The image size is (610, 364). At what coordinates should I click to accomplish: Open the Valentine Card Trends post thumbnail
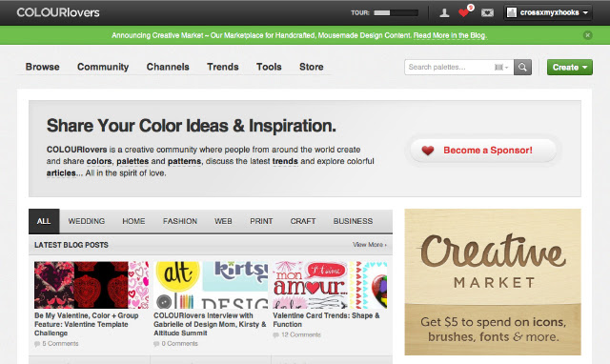coord(330,285)
